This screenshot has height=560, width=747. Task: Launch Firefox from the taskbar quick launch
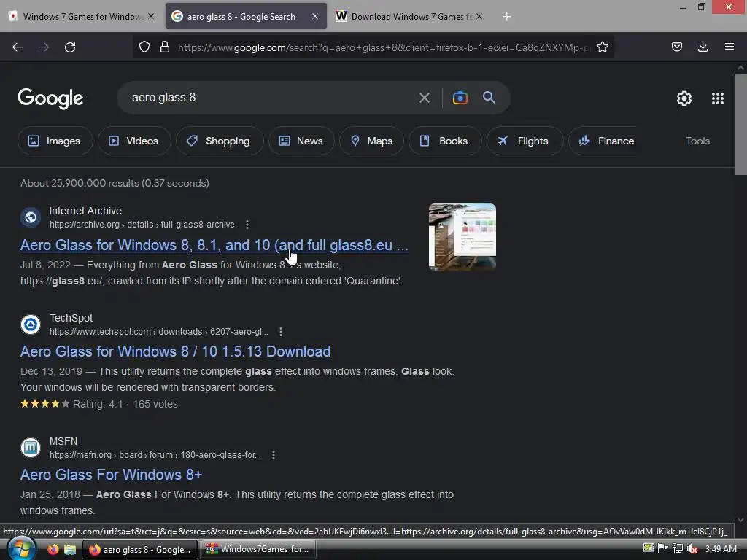click(x=53, y=549)
